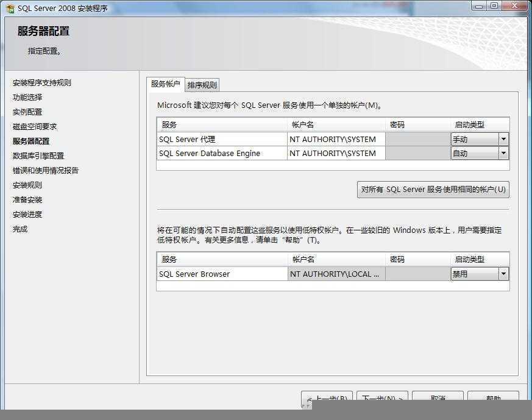Click the SQL Server Database Engine account name cell
This screenshot has height=420, width=532.
[x=336, y=154]
